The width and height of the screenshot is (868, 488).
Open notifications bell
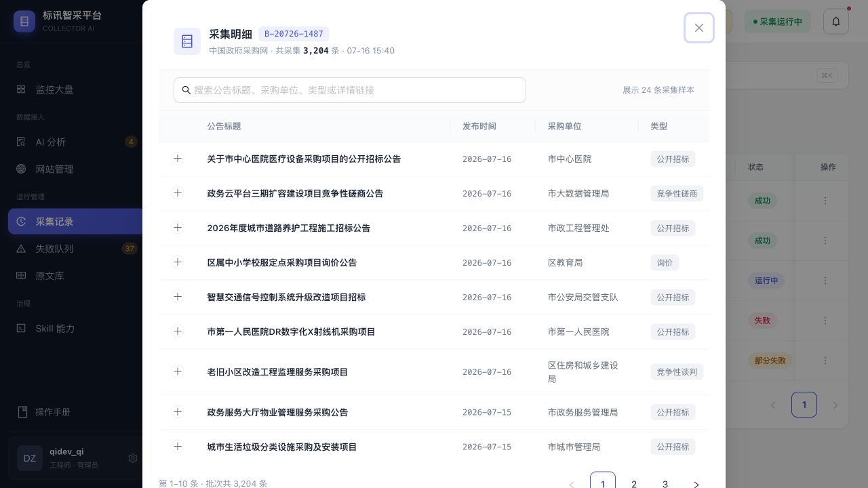click(836, 22)
